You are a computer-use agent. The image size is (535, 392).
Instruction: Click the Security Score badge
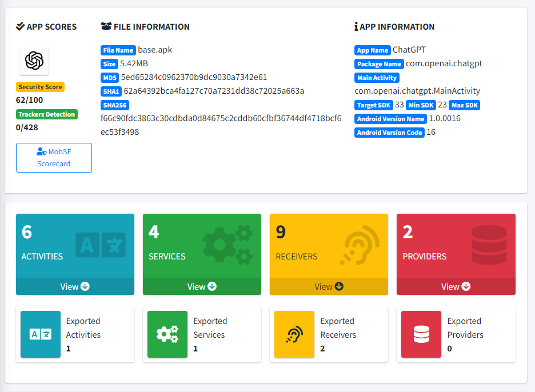click(40, 87)
